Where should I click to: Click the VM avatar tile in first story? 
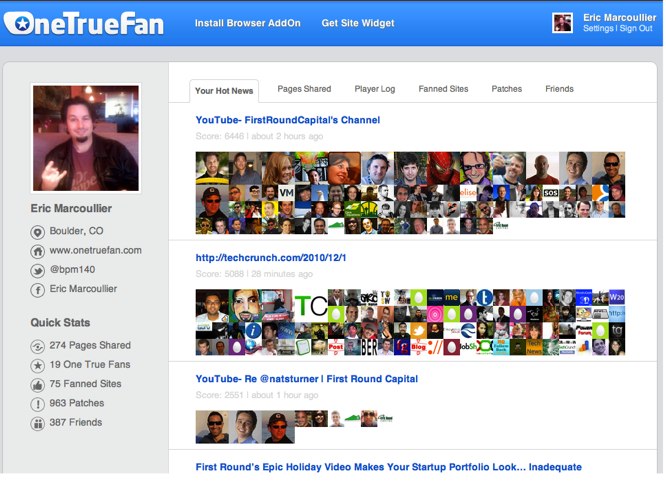pos(286,193)
